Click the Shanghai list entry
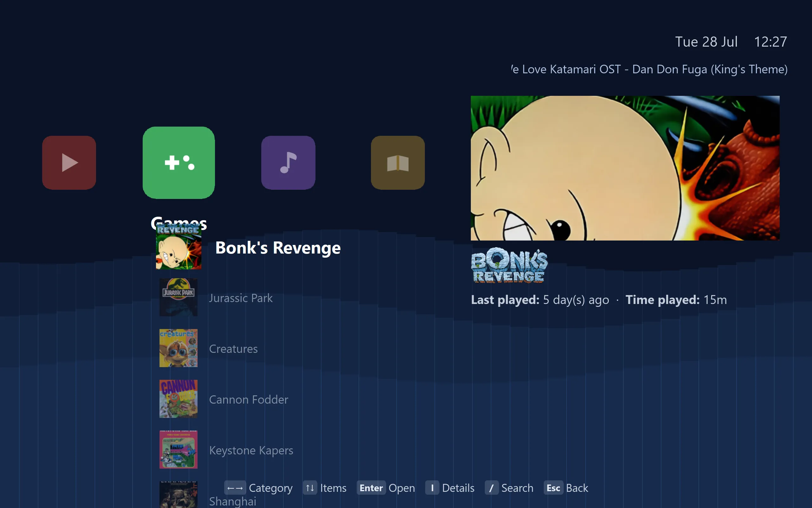Image resolution: width=812 pixels, height=508 pixels. [x=233, y=501]
